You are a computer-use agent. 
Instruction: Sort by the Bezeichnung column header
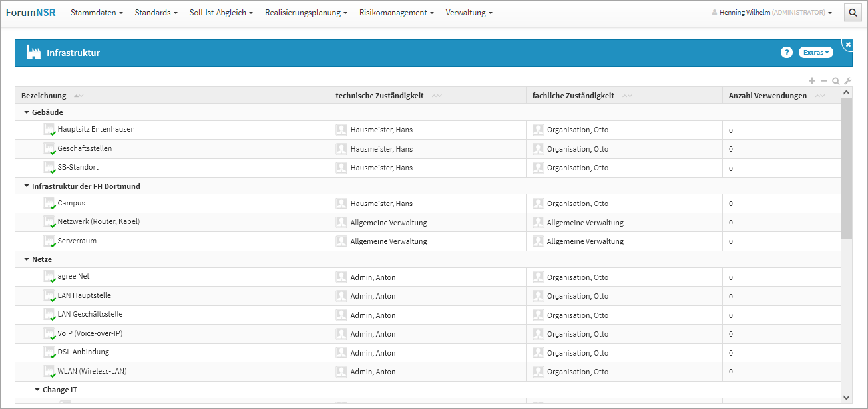(44, 96)
